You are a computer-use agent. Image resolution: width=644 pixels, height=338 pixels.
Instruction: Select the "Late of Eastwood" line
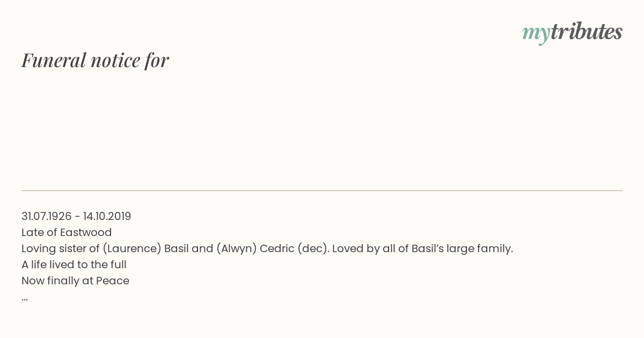(x=67, y=232)
